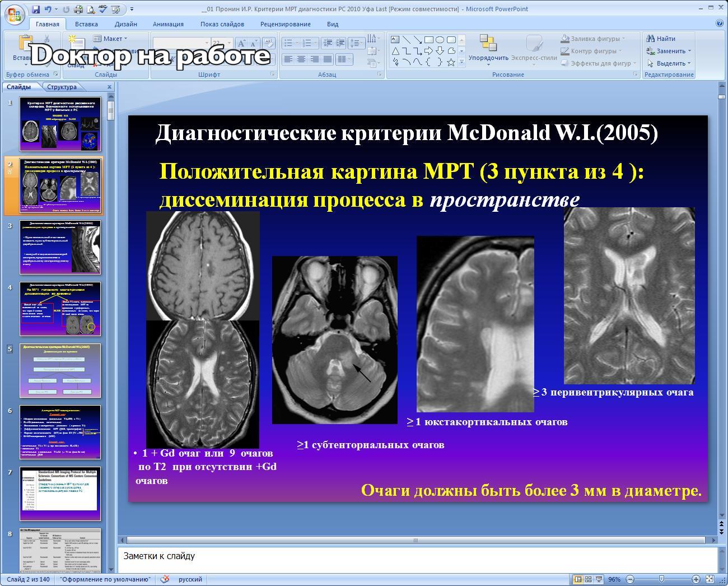Screen dimensions: 728x586
Task: Click the Find (Найти) binoculars button
Action: coord(661,39)
